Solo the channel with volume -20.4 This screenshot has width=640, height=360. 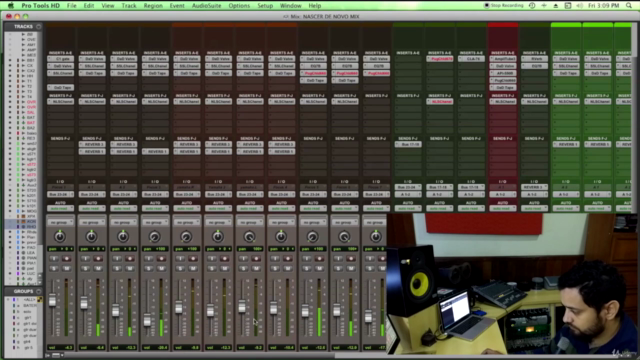click(149, 268)
